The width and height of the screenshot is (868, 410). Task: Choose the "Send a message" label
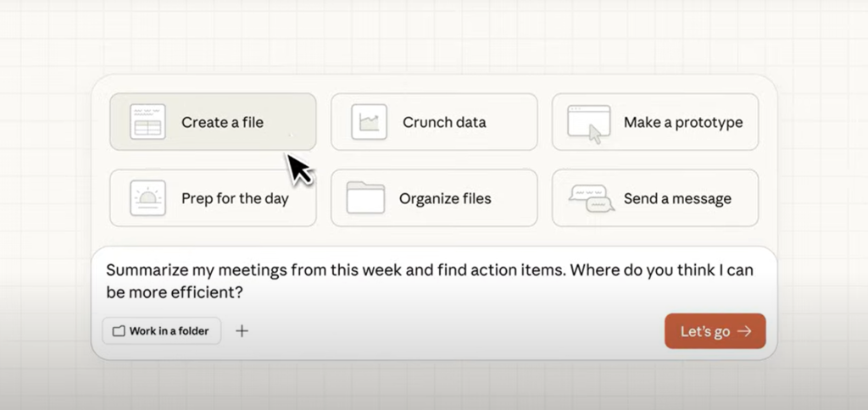click(x=677, y=199)
